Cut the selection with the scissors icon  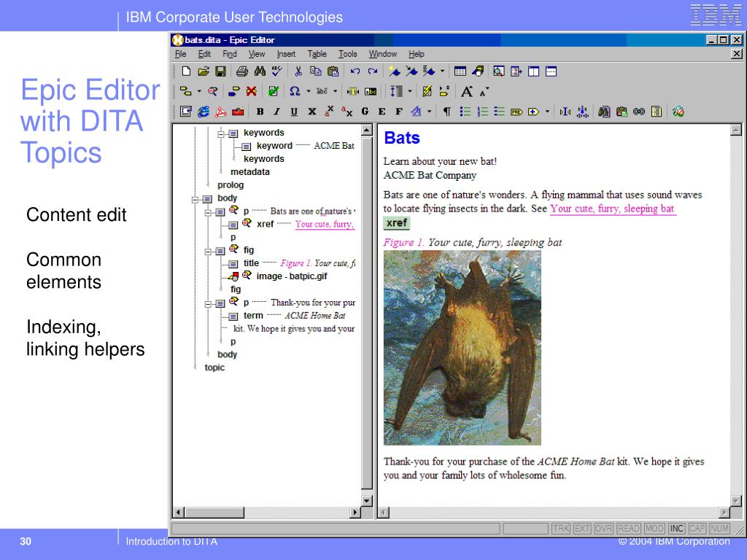pos(298,71)
